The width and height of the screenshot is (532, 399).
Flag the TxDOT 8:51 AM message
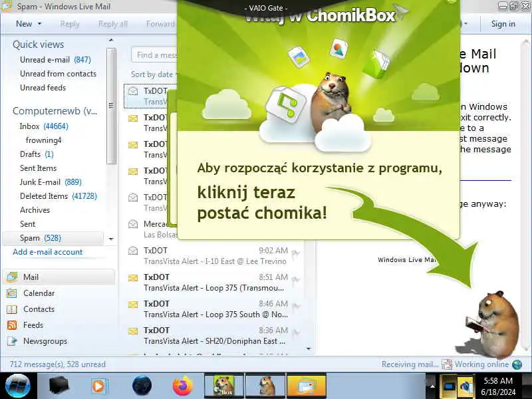(295, 280)
